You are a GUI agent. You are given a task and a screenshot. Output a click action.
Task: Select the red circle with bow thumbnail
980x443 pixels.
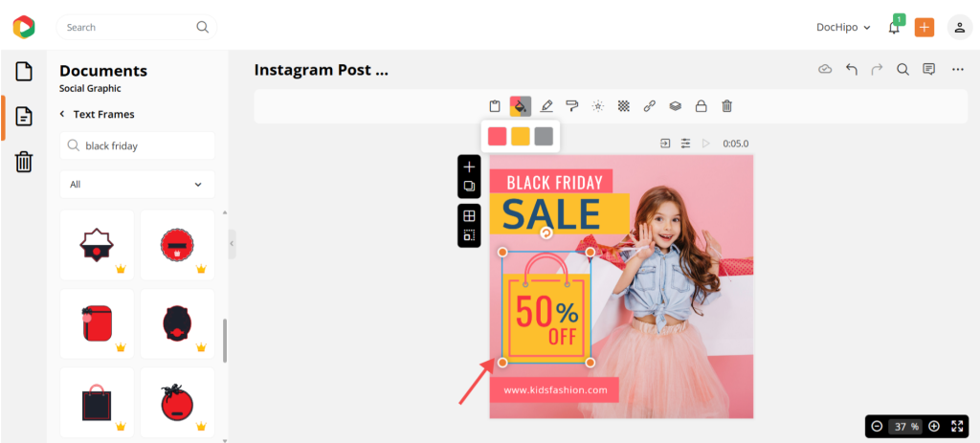pos(177,403)
